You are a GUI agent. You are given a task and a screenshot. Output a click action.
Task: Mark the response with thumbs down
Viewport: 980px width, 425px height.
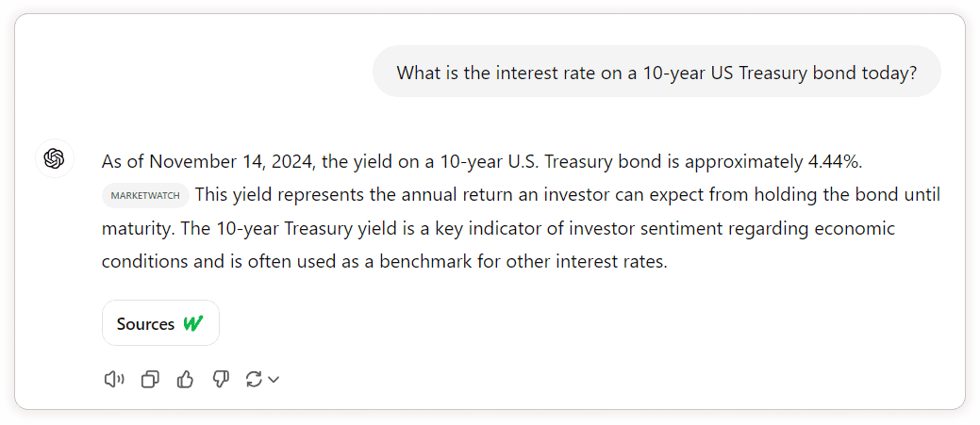coord(221,379)
